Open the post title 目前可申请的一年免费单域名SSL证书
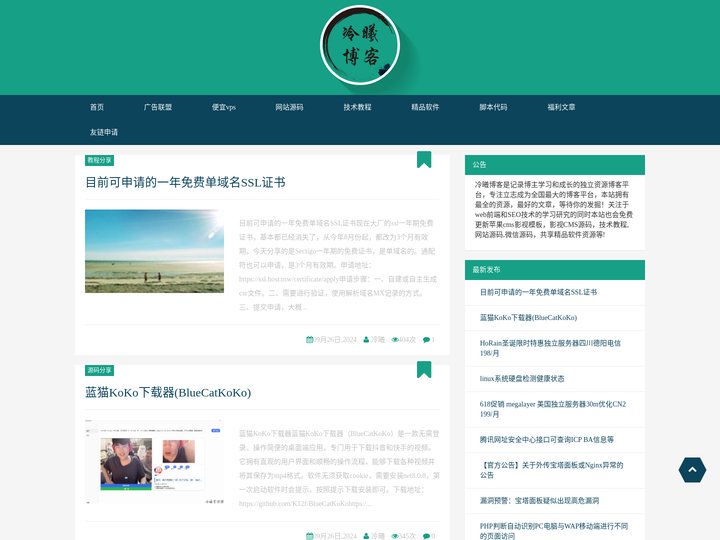This screenshot has height=540, width=720. click(x=186, y=182)
